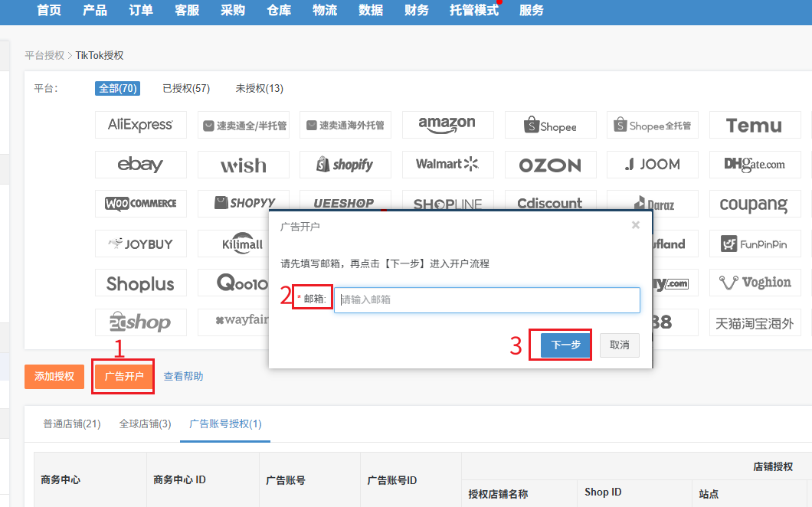Viewport: 812px width, 507px height.
Task: Open the 服务 menu
Action: [x=532, y=11]
